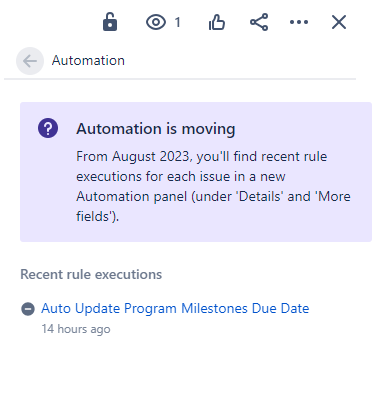
Task: Open the share issue icon
Action: tap(259, 22)
